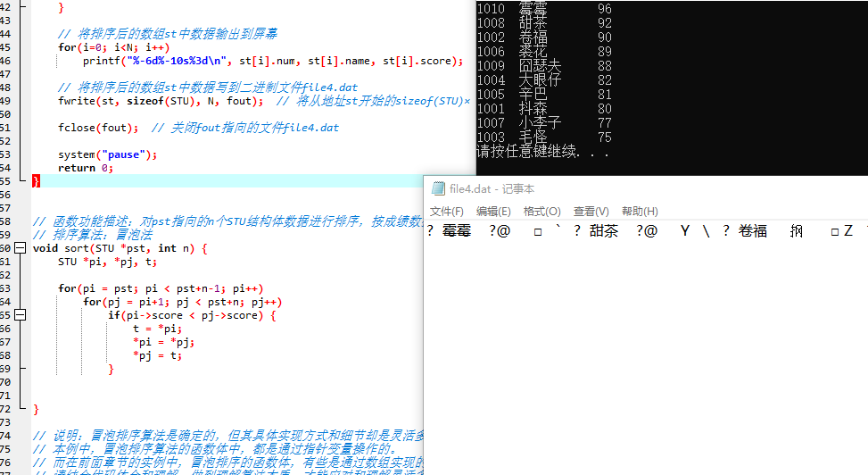This screenshot has width=868, height=475.
Task: Click console row 1010 with score 96
Action: tap(544, 9)
